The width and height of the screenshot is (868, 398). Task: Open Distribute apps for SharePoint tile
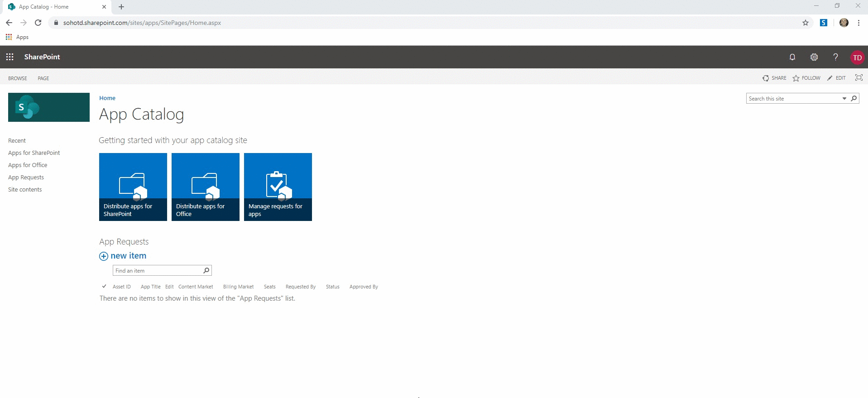(x=133, y=187)
